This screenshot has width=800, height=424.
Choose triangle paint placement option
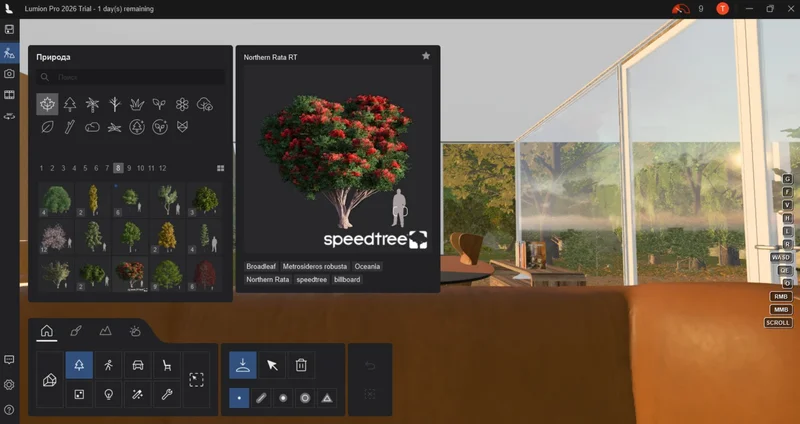327,398
